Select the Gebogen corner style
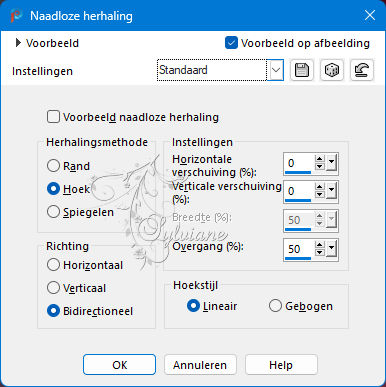386x387 pixels. 275,306
